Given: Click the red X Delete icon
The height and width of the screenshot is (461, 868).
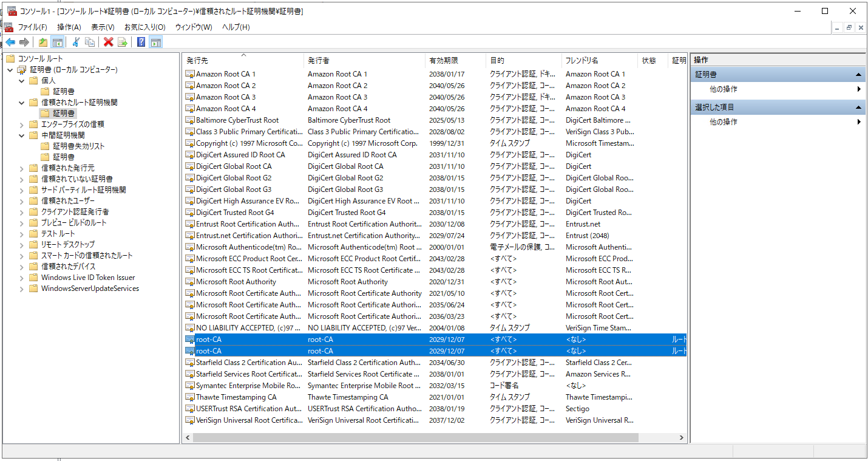Looking at the screenshot, I should tap(109, 42).
